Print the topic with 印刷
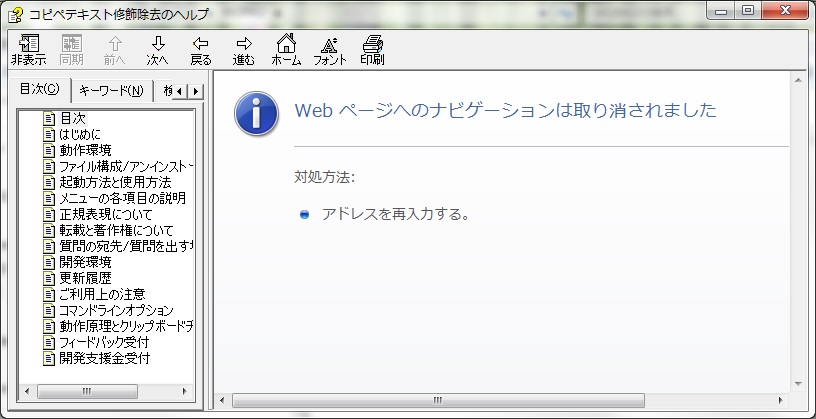Screen dimensions: 816x419 click(x=372, y=50)
